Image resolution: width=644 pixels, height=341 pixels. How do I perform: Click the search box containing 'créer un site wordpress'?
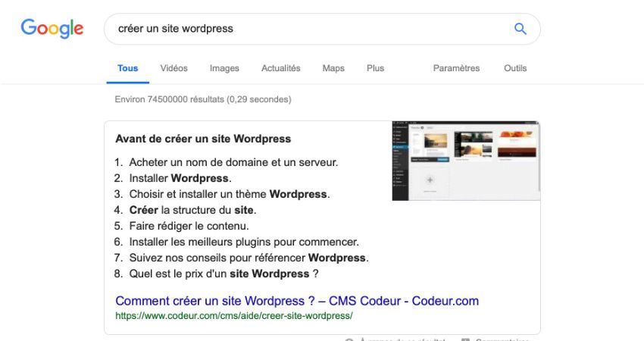(303, 29)
